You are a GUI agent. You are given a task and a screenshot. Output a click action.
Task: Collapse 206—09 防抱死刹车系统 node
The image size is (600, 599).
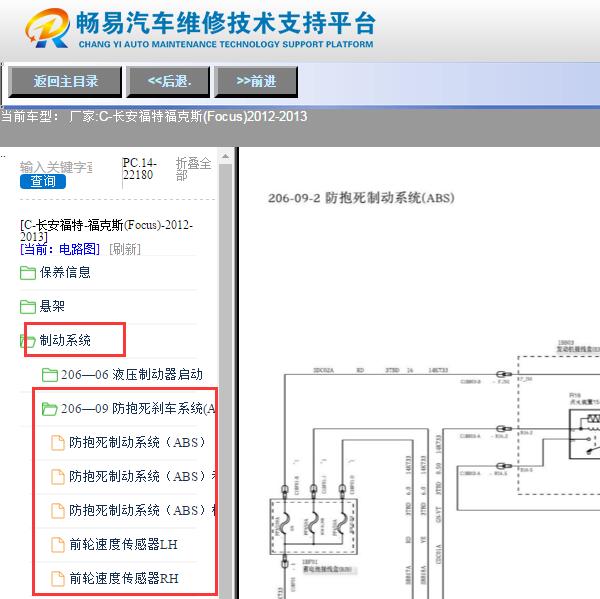[138, 408]
